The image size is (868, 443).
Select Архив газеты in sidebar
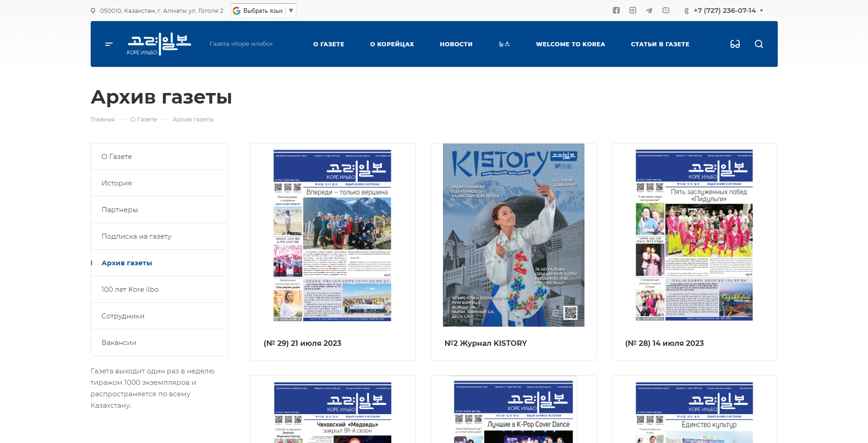[159, 263]
